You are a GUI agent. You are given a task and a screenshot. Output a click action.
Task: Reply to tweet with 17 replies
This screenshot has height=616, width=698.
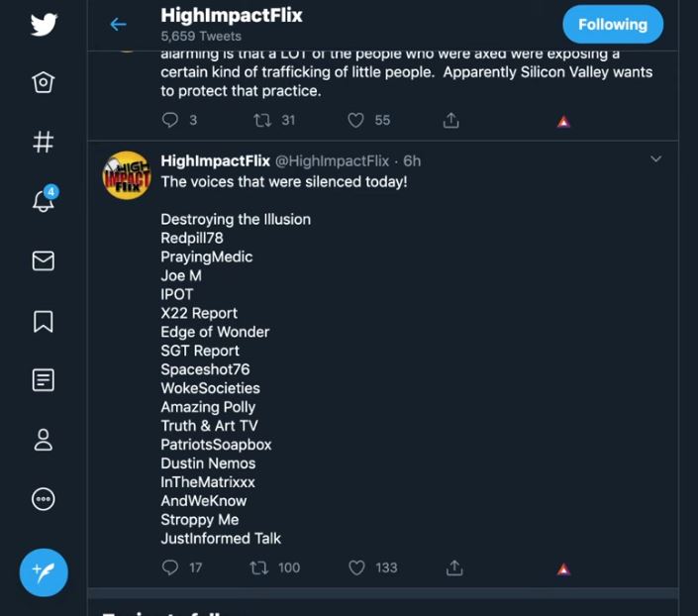[170, 567]
